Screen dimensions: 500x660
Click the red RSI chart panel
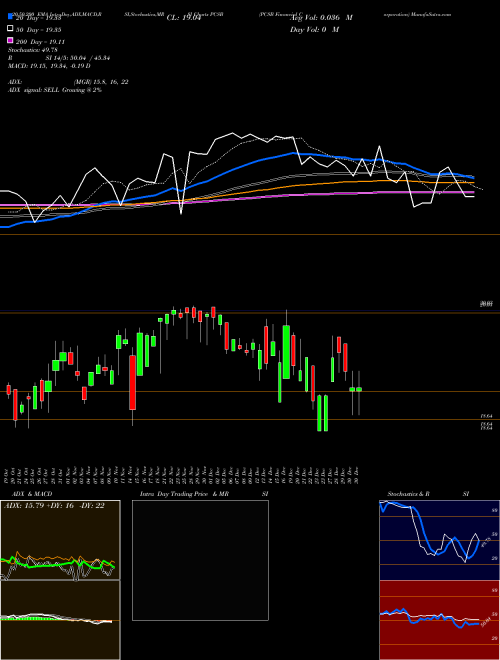tap(439, 620)
